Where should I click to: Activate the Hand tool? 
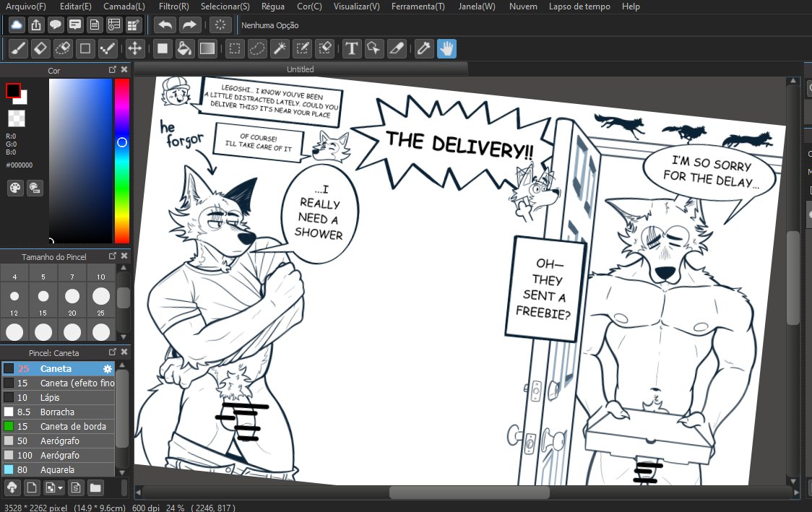click(446, 48)
